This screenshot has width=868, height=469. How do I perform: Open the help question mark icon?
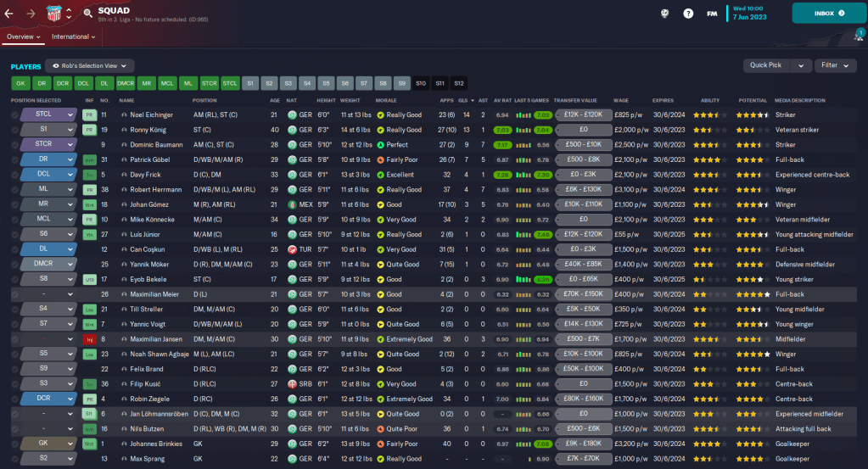coord(688,14)
